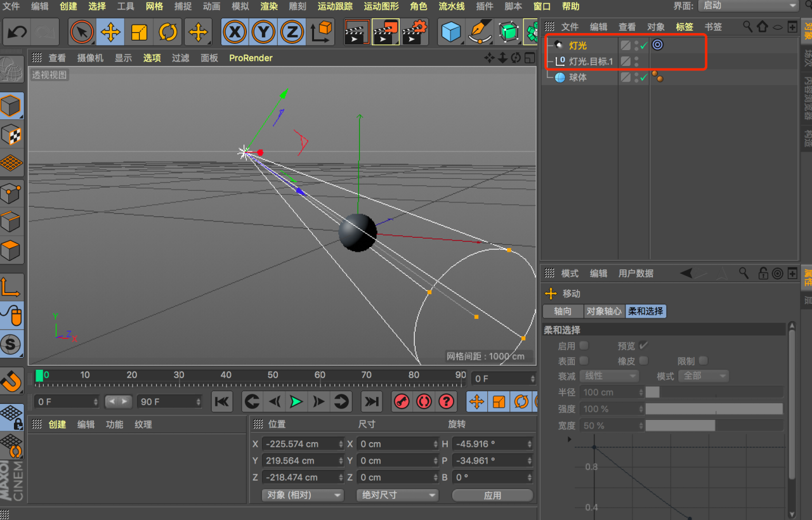812x520 pixels.
Task: Click the 宽度 width slider bar
Action: click(x=714, y=426)
